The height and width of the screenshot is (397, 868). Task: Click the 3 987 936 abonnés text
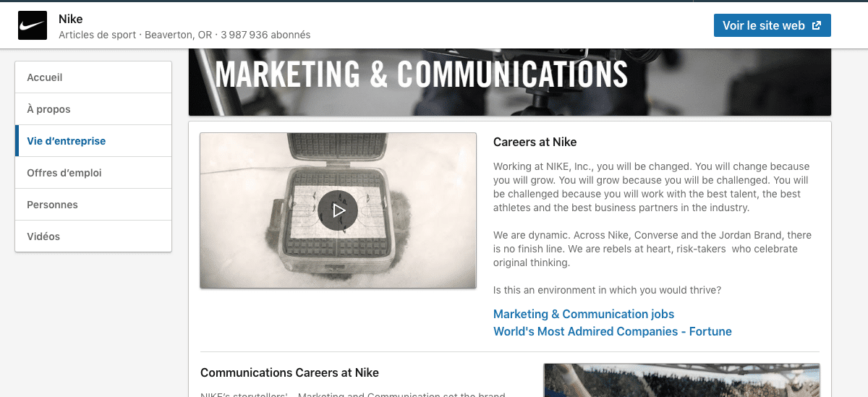[x=265, y=35]
